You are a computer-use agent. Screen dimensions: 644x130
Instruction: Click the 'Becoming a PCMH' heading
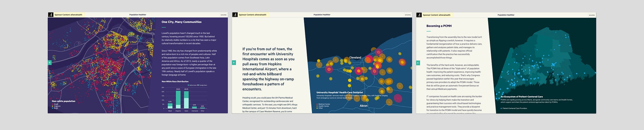439,26
